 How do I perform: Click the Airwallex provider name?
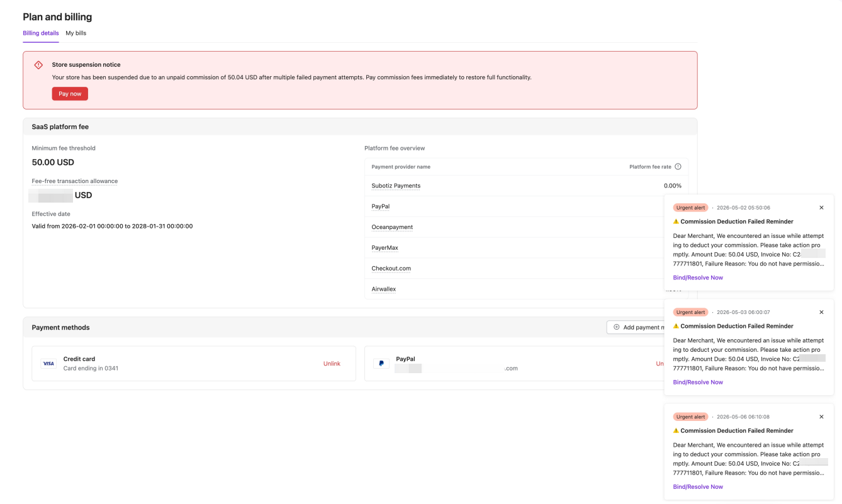point(384,289)
